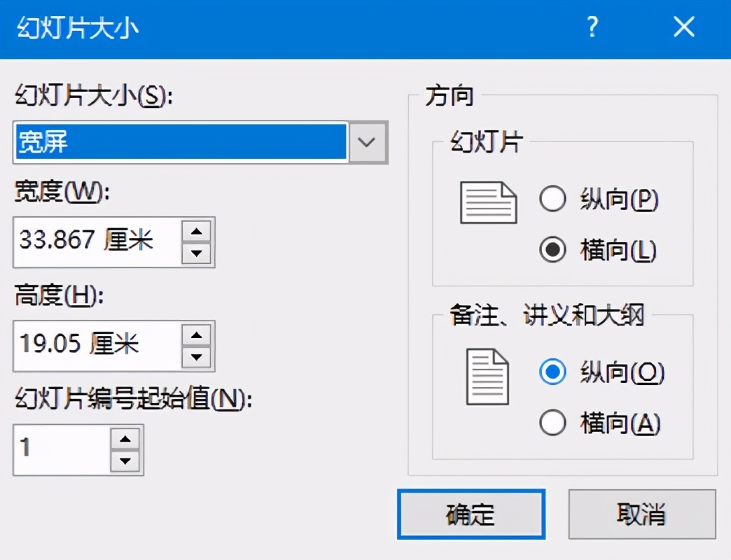This screenshot has height=560, width=731.
Task: Decrease 高度 with the down arrow
Action: [197, 357]
